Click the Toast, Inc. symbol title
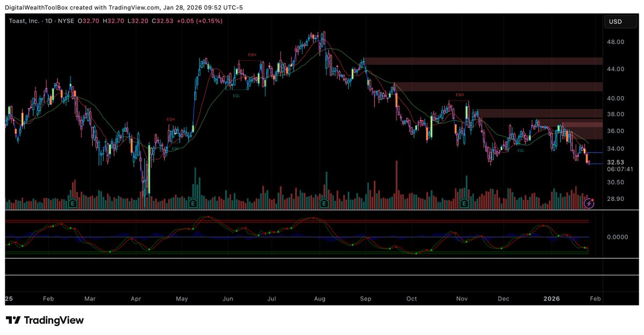The image size is (644, 335). pos(25,20)
